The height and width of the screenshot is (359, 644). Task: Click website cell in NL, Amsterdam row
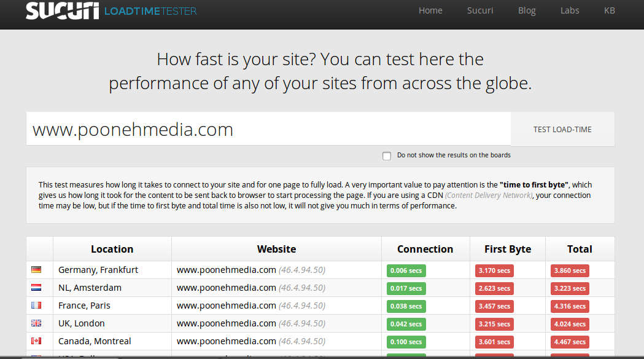pyautogui.click(x=276, y=288)
